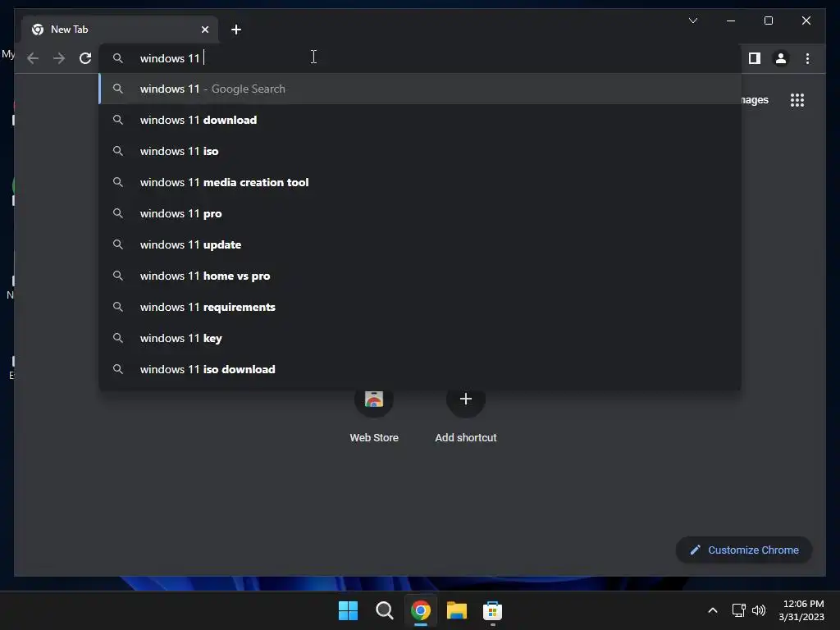840x630 pixels.
Task: Select the 'windows 11 iso download' suggestion
Action: tap(421, 369)
